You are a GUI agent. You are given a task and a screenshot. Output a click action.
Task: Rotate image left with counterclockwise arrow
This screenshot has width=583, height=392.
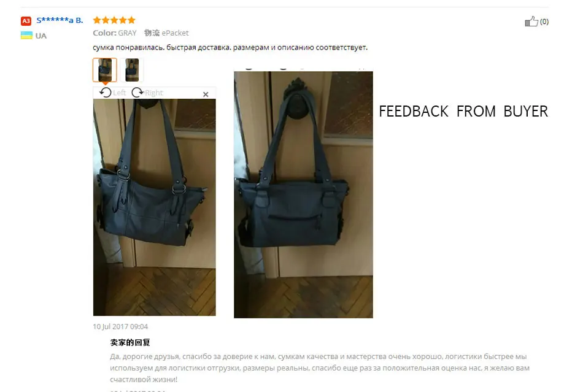tap(106, 92)
